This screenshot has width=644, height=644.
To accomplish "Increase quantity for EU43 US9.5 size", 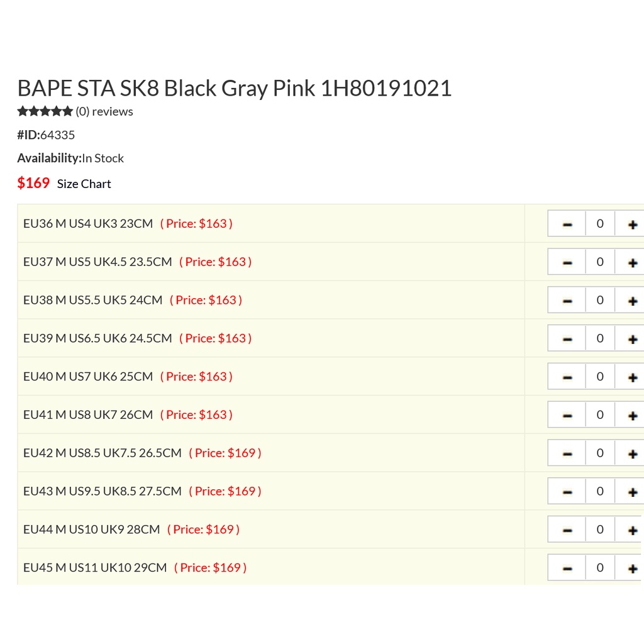I will (x=632, y=491).
